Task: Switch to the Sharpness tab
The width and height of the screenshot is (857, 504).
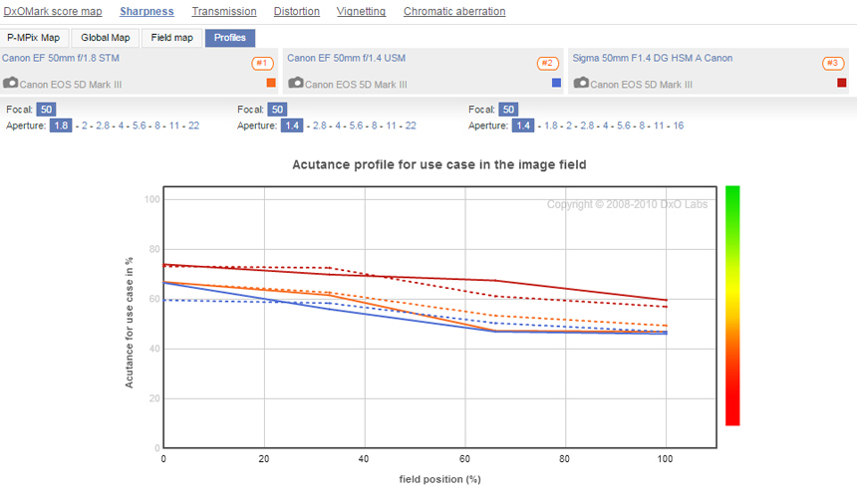Action: [x=146, y=11]
